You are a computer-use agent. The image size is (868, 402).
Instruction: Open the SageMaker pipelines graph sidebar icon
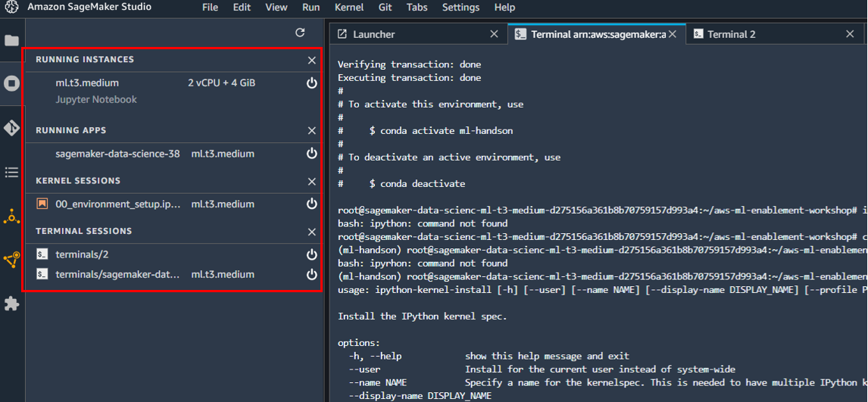click(11, 260)
